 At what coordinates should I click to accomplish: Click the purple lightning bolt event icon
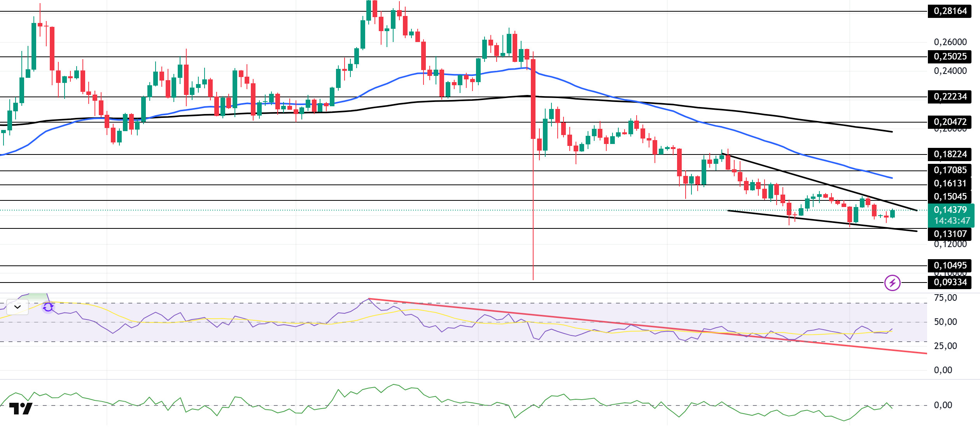[892, 283]
